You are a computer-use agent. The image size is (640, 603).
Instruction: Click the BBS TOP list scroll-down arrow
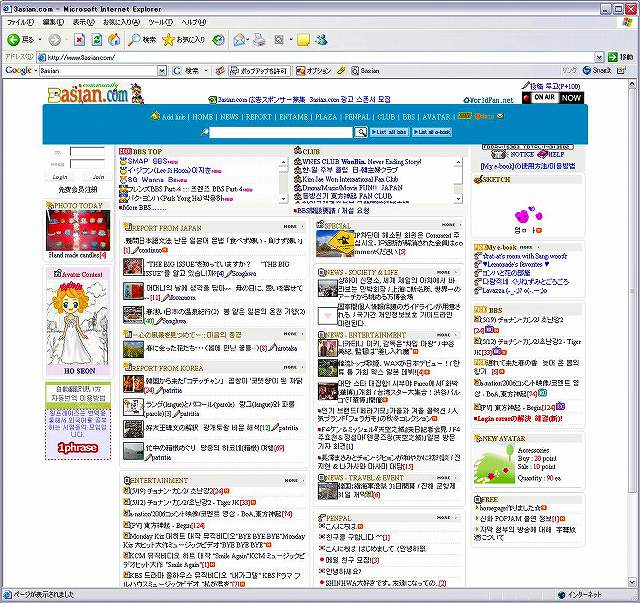click(x=283, y=199)
